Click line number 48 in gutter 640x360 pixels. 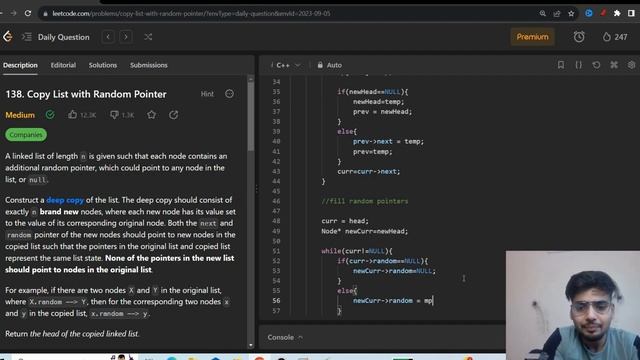276,221
